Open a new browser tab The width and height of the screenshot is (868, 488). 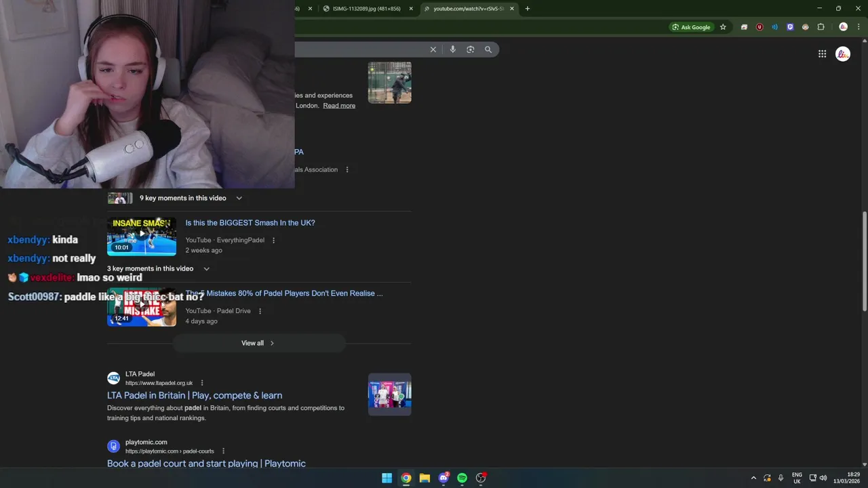click(527, 9)
